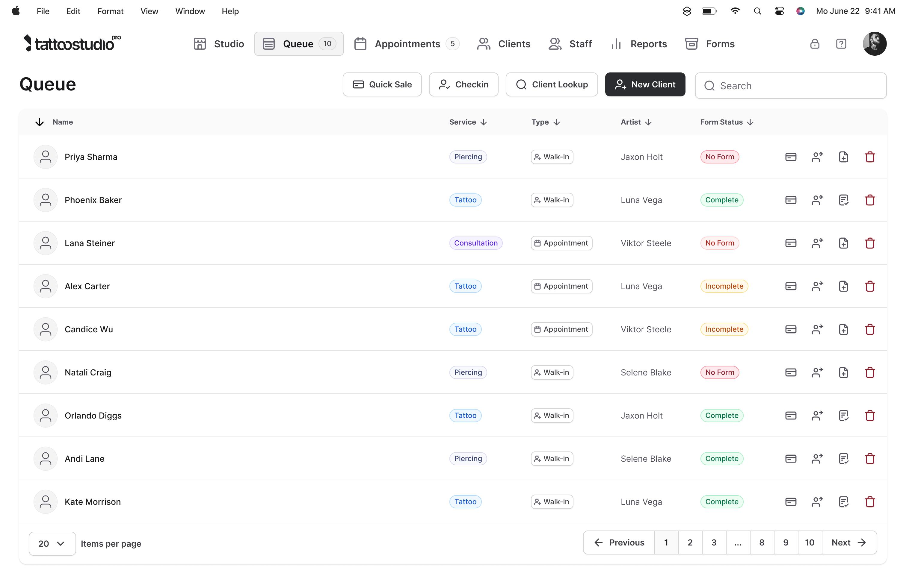Select the Queue tab
Screen dimensions: 906x588
[x=299, y=44]
